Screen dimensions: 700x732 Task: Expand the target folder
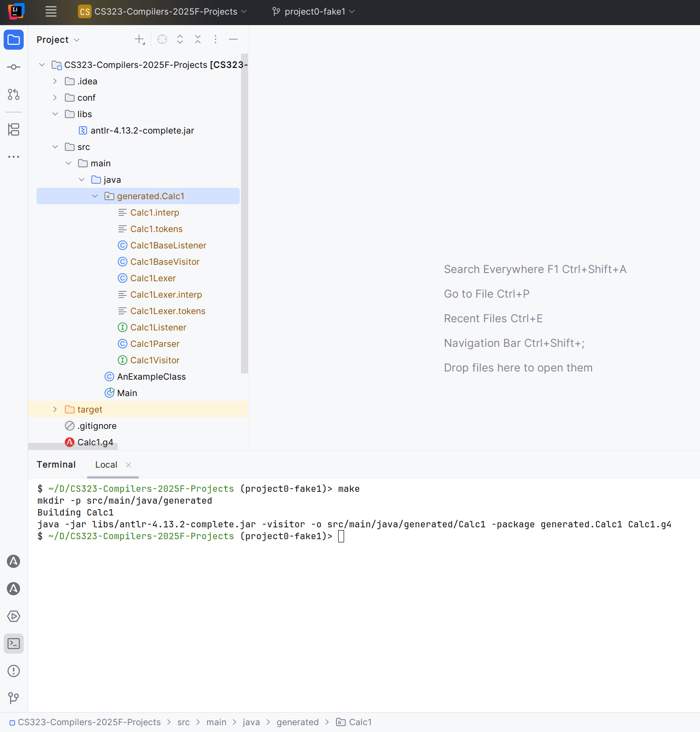click(x=55, y=409)
